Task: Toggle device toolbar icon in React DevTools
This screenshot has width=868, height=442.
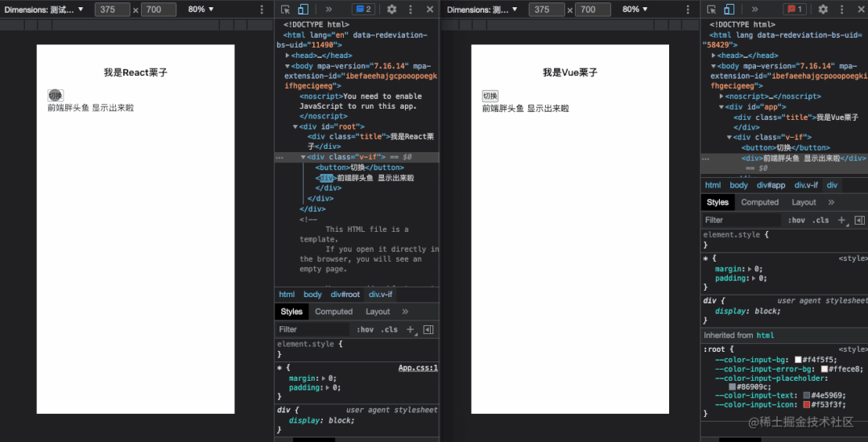Action: [302, 10]
